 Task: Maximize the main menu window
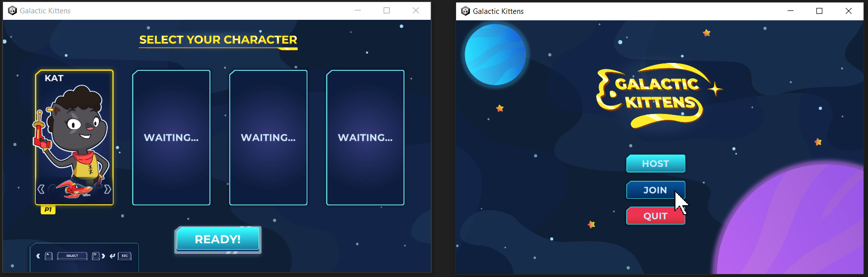819,11
